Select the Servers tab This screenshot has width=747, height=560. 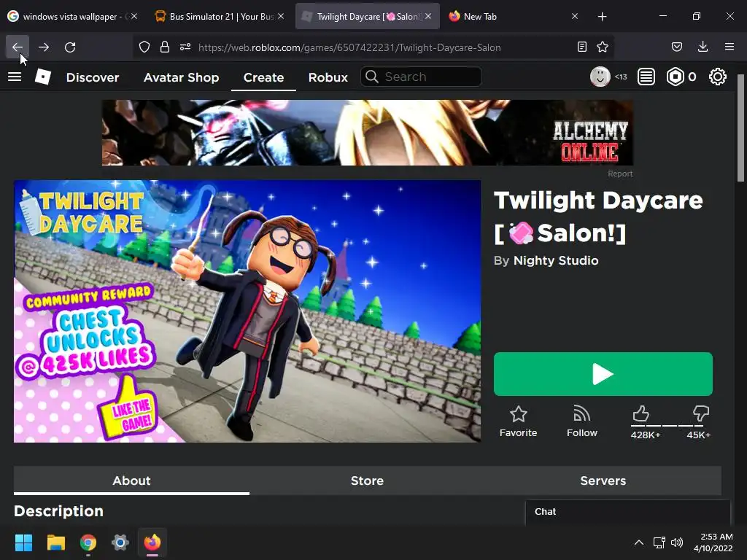pyautogui.click(x=603, y=481)
